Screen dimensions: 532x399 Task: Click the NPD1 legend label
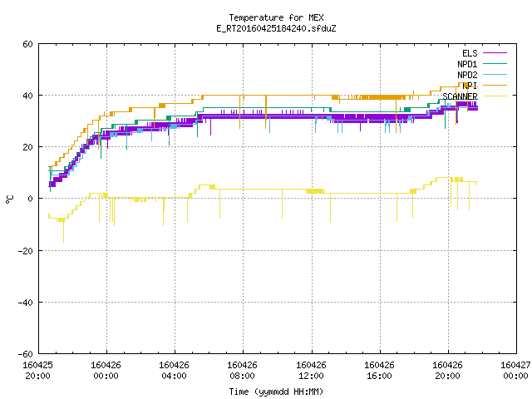pyautogui.click(x=467, y=64)
